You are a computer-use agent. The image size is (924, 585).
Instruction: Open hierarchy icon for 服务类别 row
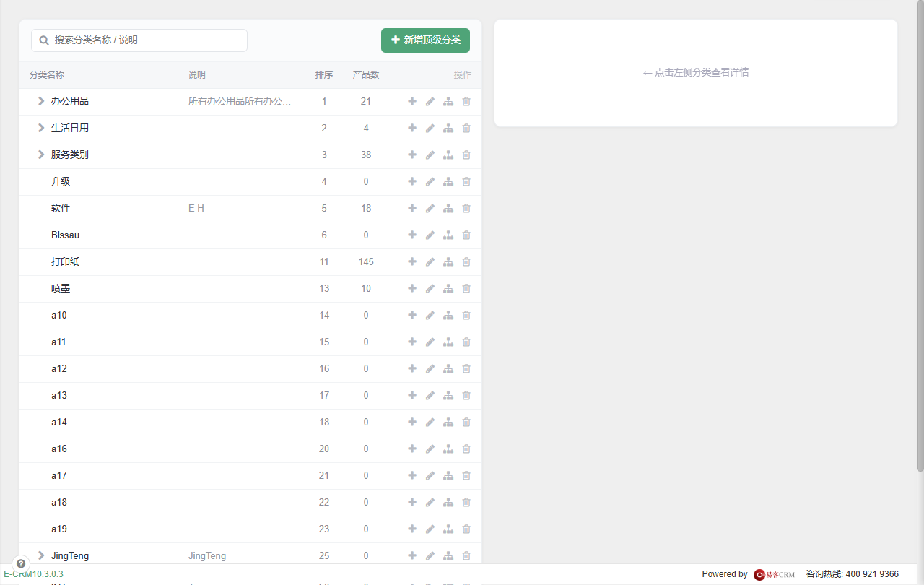click(x=448, y=155)
